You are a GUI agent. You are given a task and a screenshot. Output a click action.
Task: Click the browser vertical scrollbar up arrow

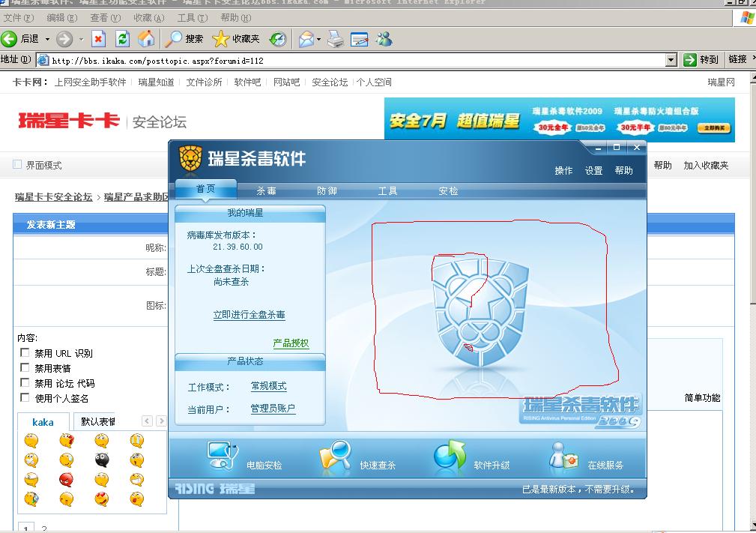click(x=753, y=76)
